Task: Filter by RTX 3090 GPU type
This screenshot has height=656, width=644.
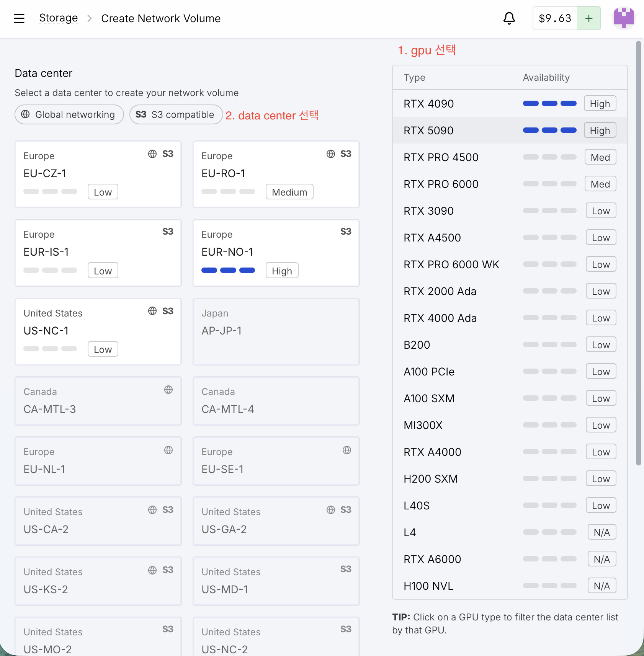Action: point(510,211)
